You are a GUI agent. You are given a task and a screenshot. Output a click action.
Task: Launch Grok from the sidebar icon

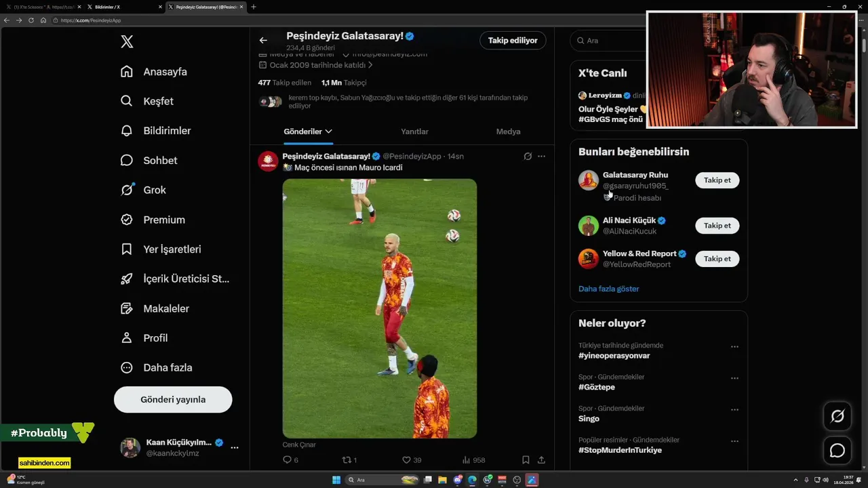127,190
